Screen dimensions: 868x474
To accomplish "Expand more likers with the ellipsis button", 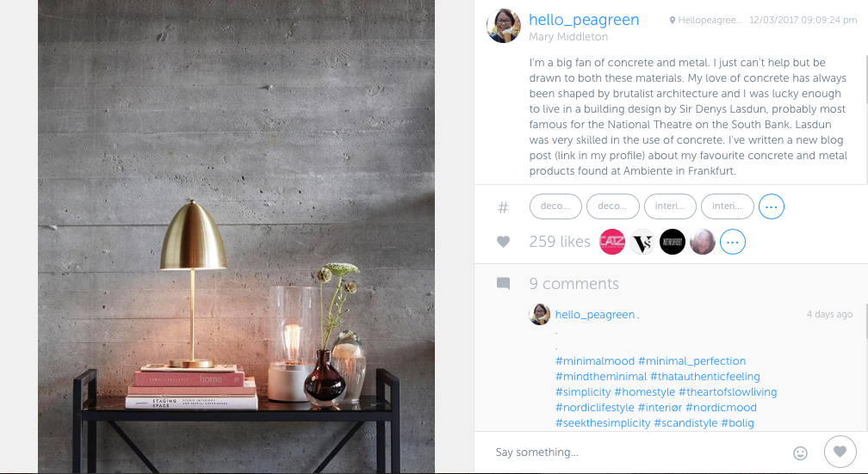I will 732,242.
